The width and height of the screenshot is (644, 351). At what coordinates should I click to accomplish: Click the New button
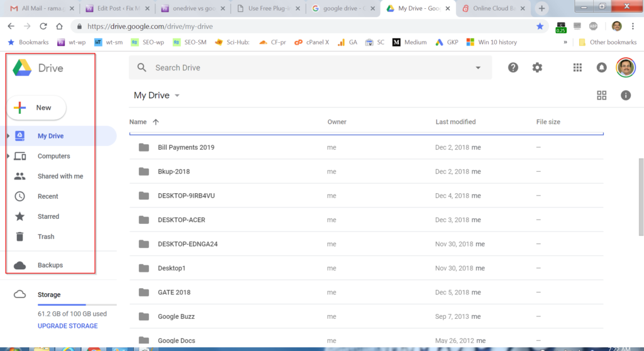(36, 108)
